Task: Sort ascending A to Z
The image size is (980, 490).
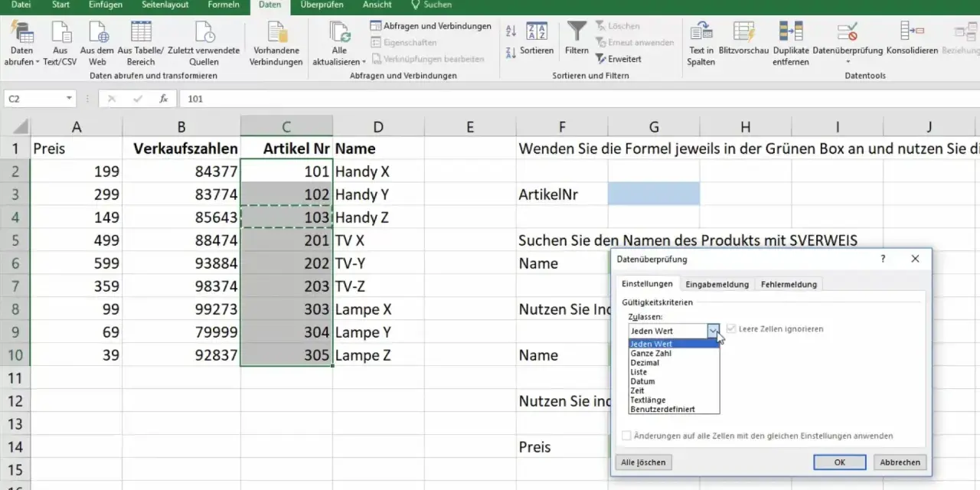Action: tap(511, 31)
